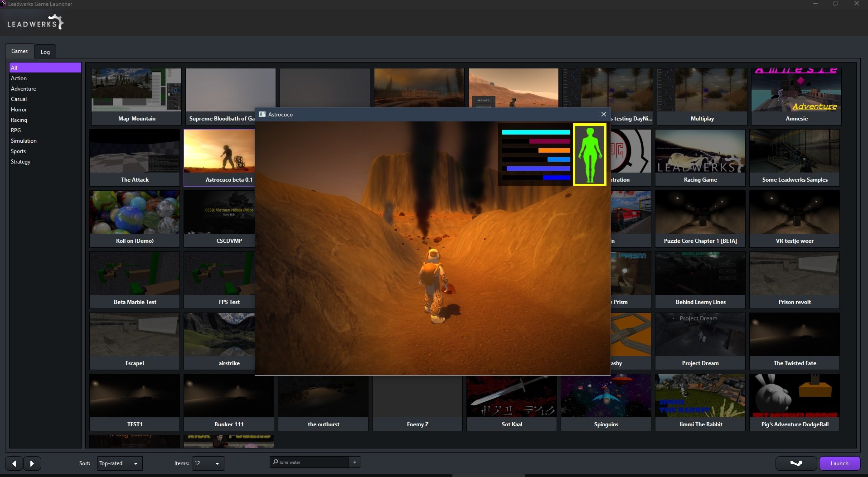This screenshot has width=868, height=477.
Task: Go to the previous page with left arrow
Action: pyautogui.click(x=14, y=463)
